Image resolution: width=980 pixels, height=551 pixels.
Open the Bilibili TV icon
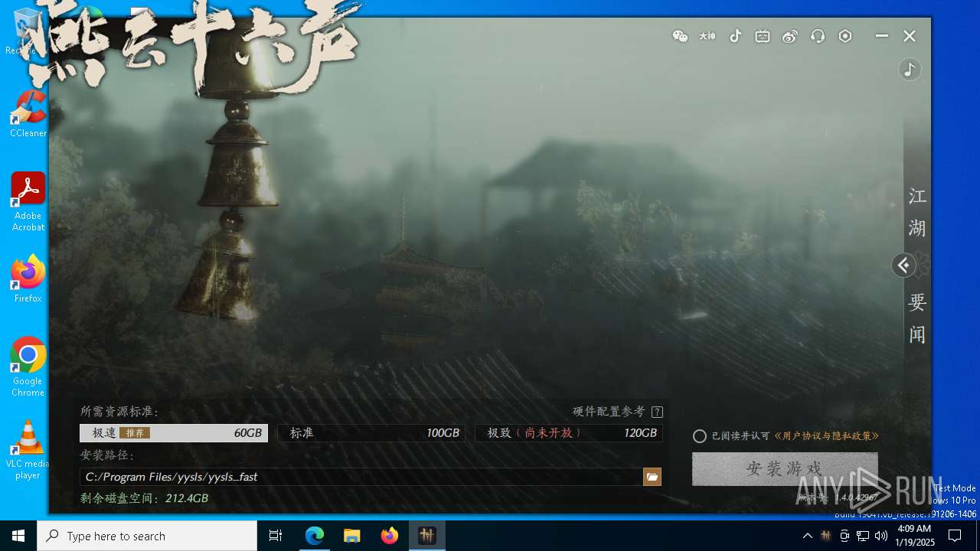[x=763, y=36]
